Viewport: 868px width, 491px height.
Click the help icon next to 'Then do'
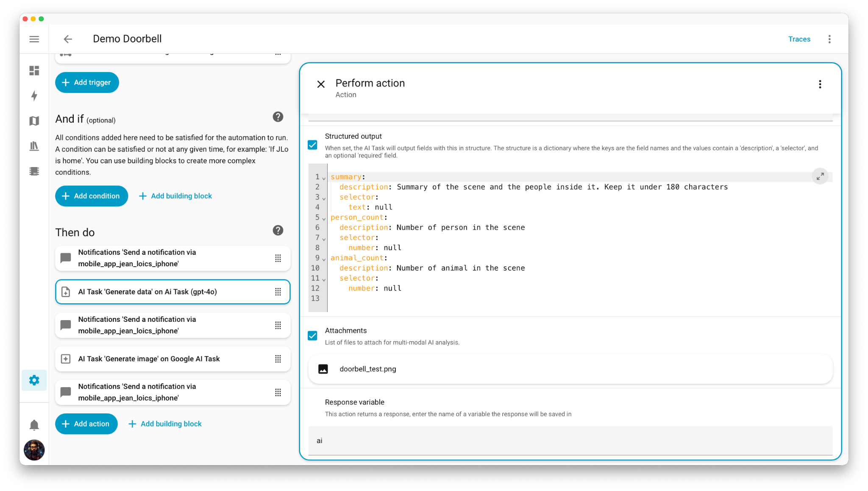pos(278,230)
